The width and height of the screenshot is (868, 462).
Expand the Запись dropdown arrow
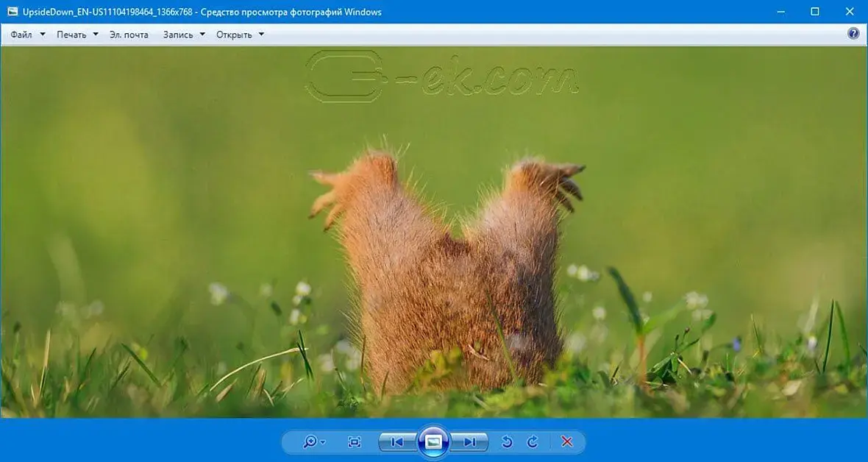coord(202,35)
